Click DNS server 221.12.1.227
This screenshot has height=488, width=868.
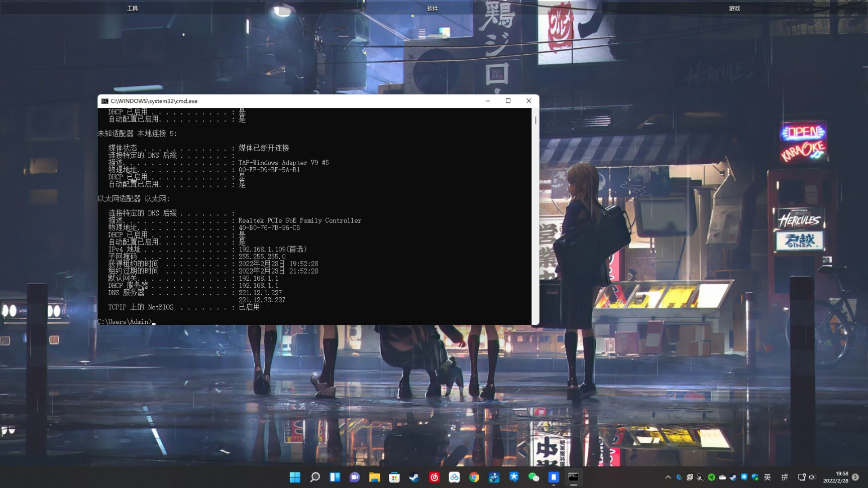click(260, 293)
